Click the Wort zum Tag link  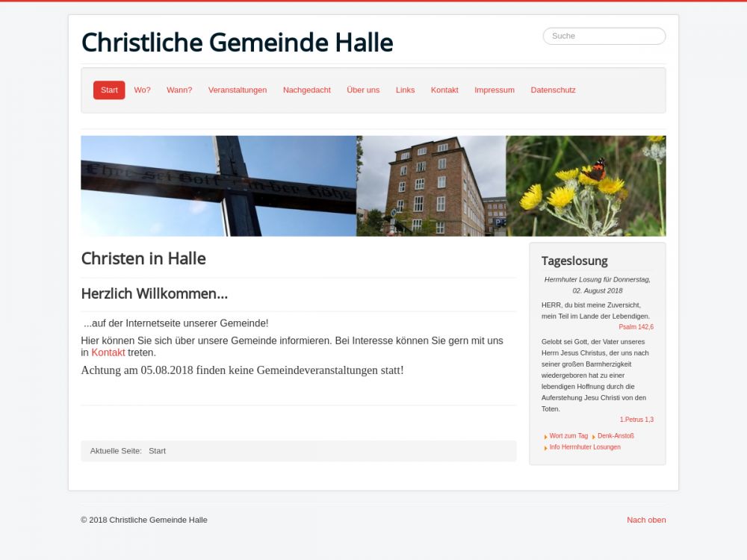tap(568, 436)
